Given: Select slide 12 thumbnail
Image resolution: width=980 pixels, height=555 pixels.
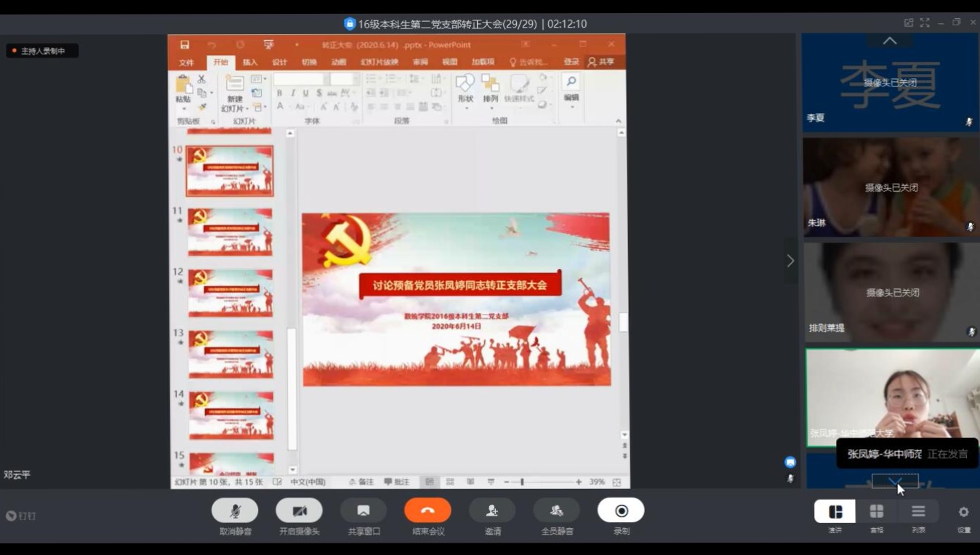Looking at the screenshot, I should click(230, 293).
